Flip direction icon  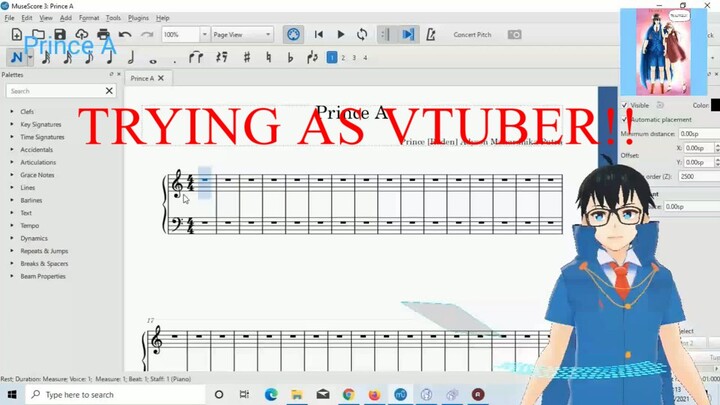click(x=312, y=57)
